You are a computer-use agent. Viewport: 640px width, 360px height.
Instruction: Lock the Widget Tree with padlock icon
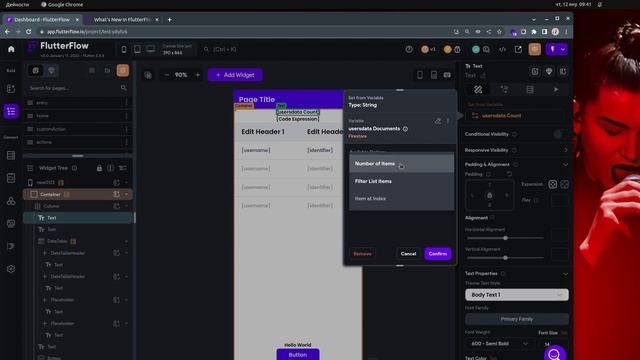tap(99, 168)
